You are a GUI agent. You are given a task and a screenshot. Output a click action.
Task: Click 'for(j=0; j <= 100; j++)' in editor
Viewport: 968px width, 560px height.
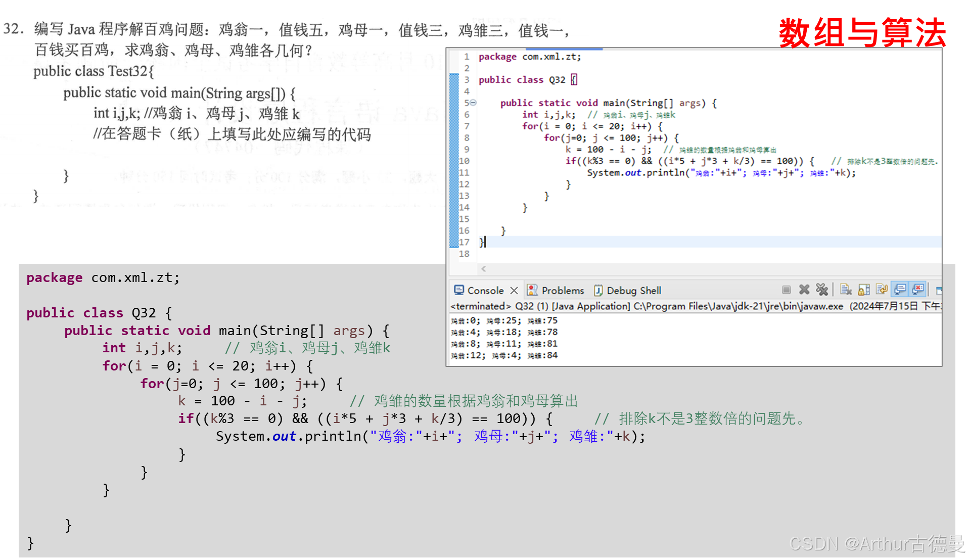[611, 138]
